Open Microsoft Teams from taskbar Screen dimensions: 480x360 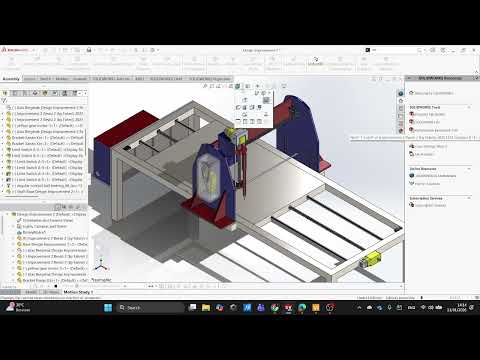point(261,308)
